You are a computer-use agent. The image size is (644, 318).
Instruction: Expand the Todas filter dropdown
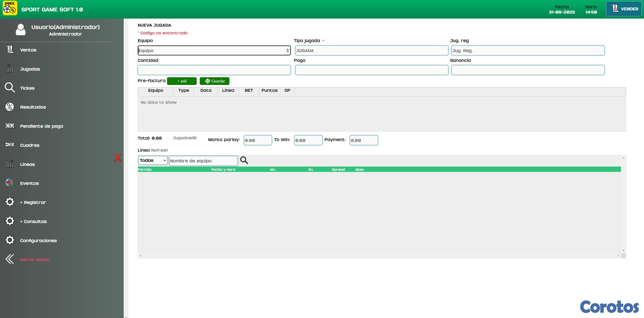153,160
